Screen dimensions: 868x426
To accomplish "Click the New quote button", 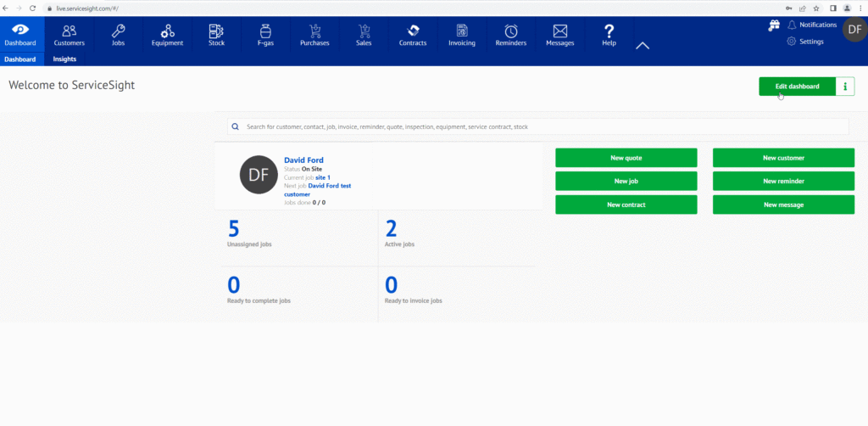I will (626, 158).
